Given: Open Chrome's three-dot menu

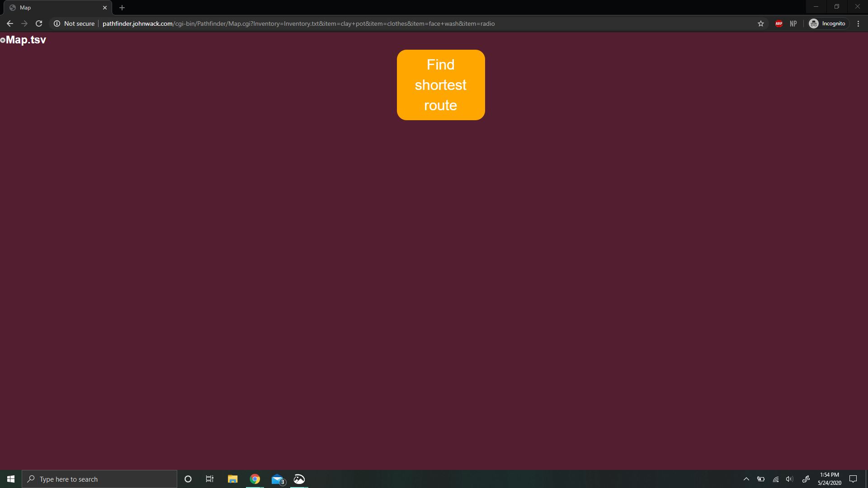Looking at the screenshot, I should pos(858,23).
